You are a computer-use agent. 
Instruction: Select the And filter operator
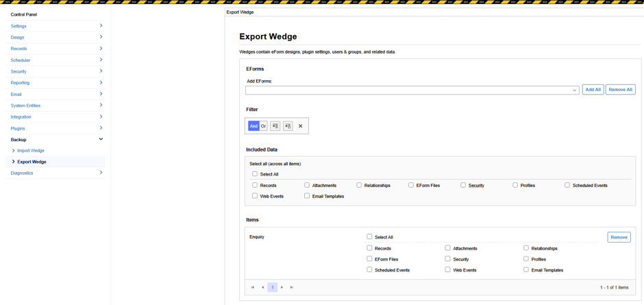click(253, 126)
